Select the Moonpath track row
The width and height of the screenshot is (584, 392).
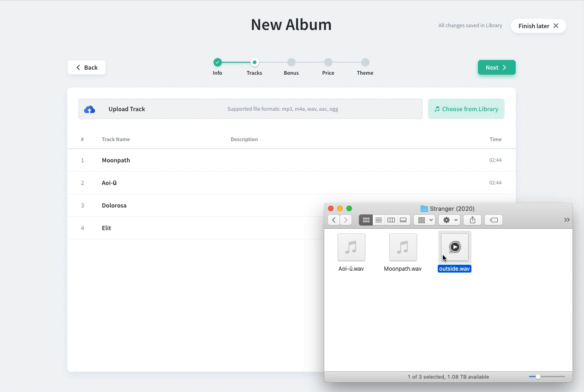pos(292,160)
